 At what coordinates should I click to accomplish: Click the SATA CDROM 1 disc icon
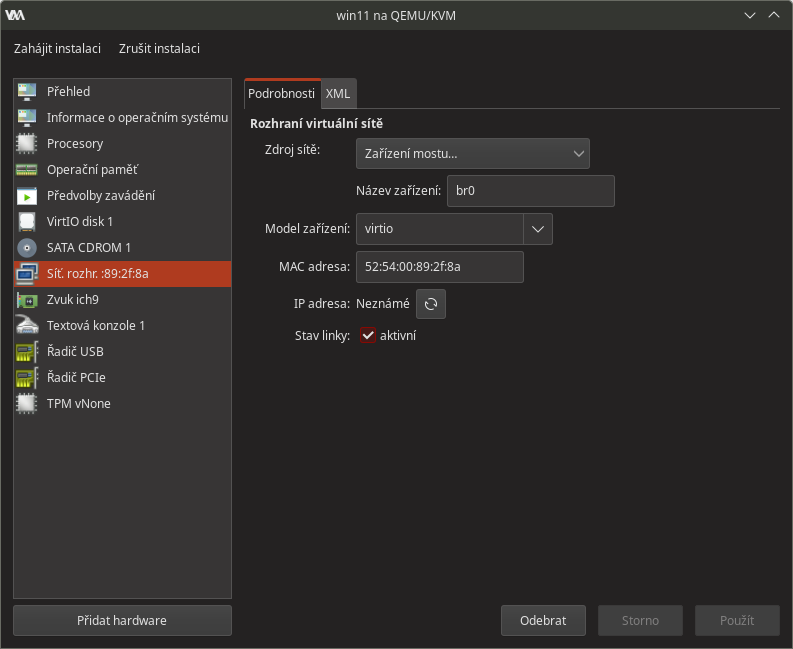(27, 248)
